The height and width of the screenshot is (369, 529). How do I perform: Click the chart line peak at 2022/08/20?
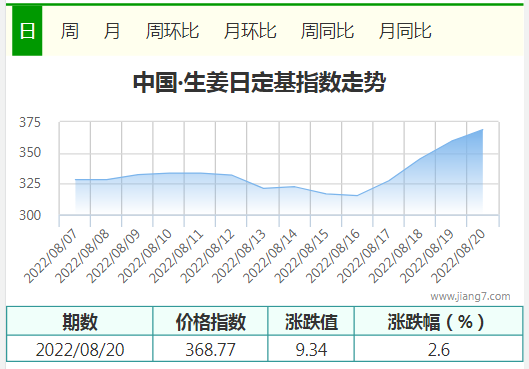click(x=482, y=130)
